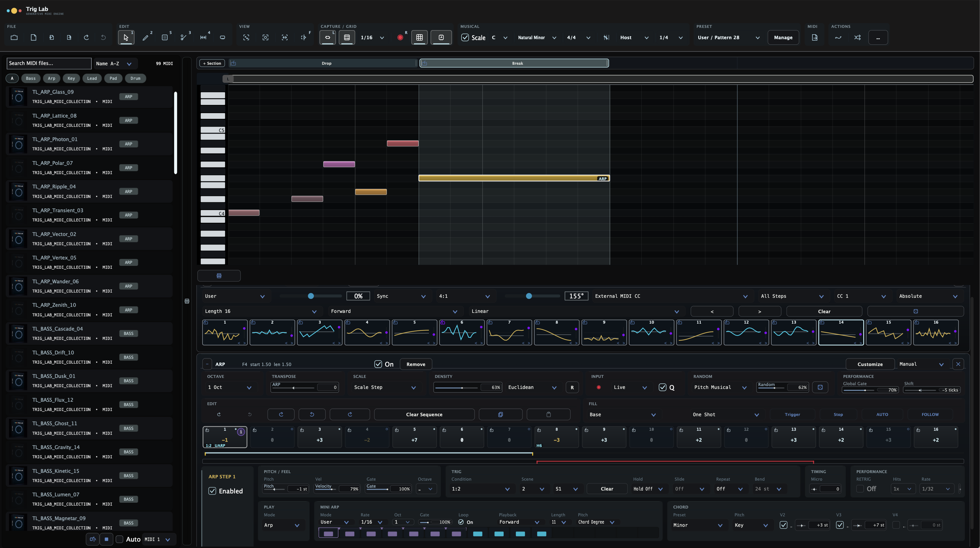Click the dice randomize icon beside Random 62%
The height and width of the screenshot is (548, 980).
(820, 387)
